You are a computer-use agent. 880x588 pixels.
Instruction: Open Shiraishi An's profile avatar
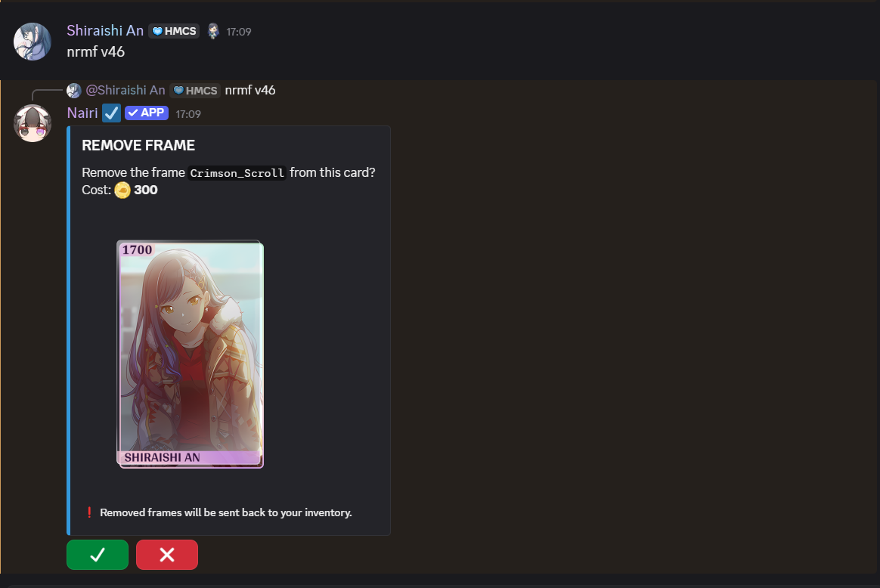click(33, 42)
